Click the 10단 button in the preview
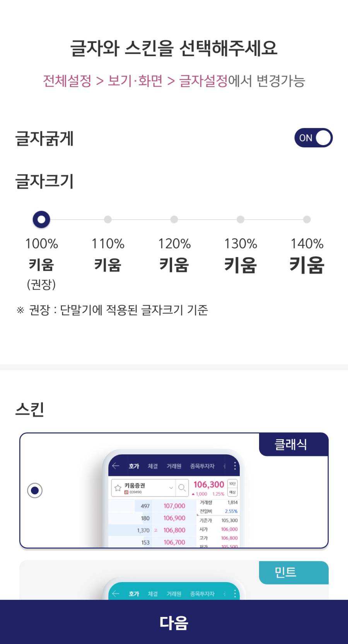This screenshot has width=348, height=644. pos(232,484)
